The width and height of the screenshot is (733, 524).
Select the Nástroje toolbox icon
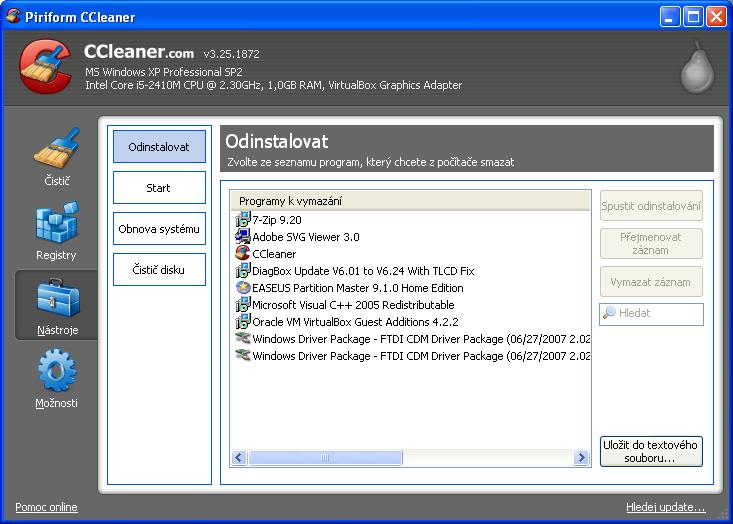click(x=56, y=300)
